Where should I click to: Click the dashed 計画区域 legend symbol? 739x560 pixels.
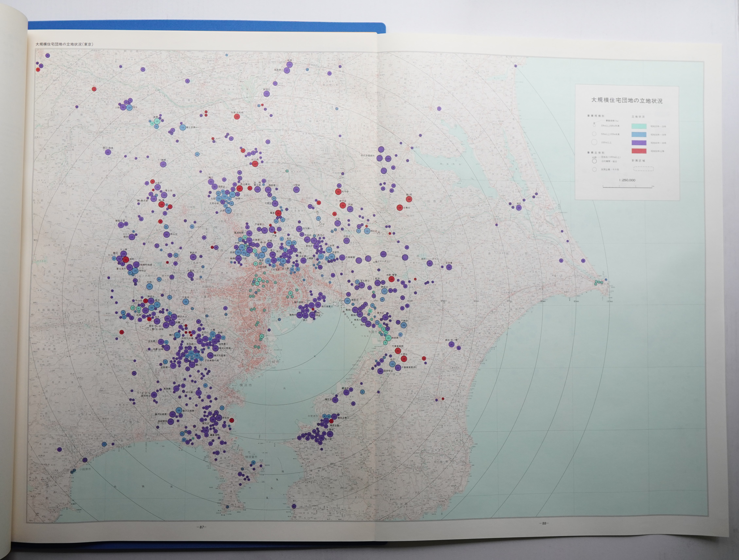(644, 169)
